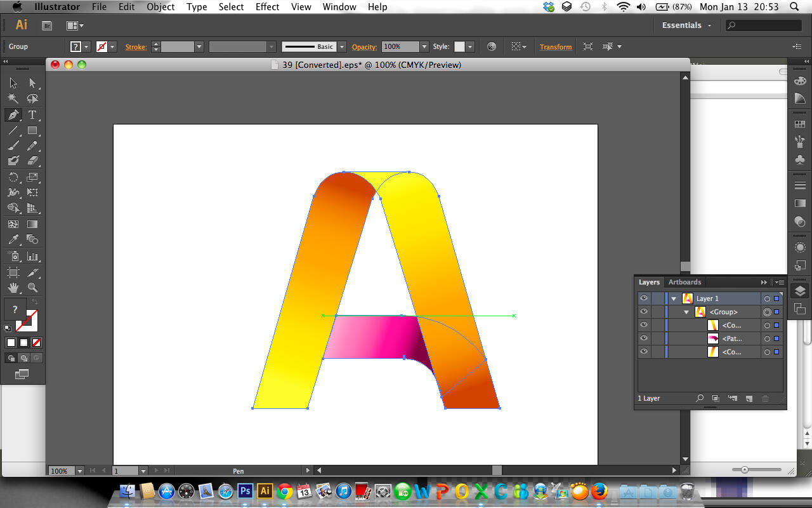This screenshot has width=812, height=508.
Task: Switch to Layers tab
Action: tap(649, 283)
